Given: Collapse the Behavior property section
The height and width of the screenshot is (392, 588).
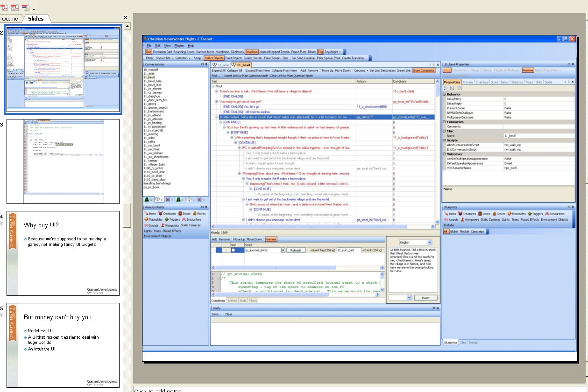Looking at the screenshot, I should tap(445, 94).
